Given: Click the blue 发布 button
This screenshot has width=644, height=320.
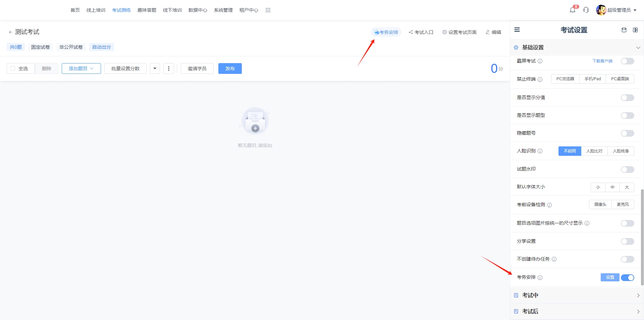Looking at the screenshot, I should pos(230,68).
